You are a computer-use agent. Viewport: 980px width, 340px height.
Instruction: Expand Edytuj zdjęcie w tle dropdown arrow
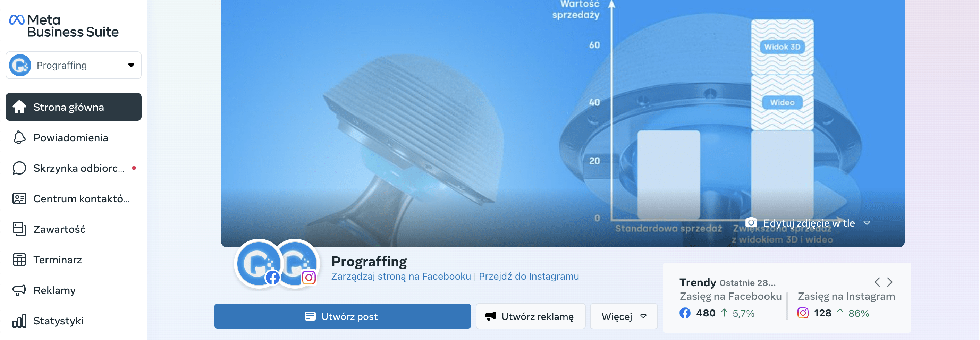click(x=867, y=223)
